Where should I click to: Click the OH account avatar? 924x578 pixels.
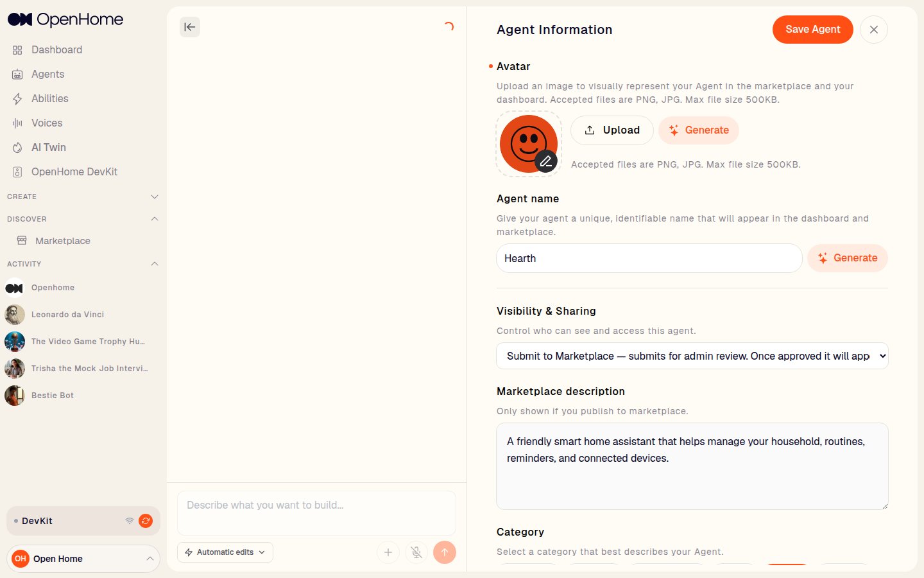[21, 559]
